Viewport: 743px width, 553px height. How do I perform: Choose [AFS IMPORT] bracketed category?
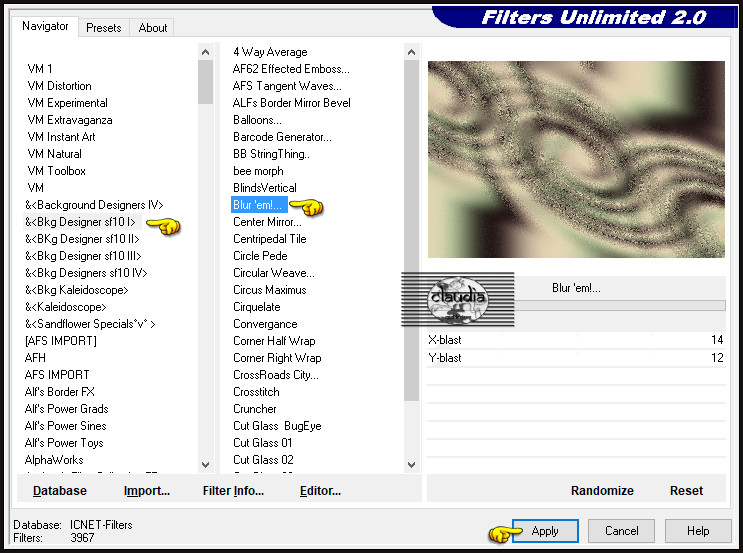pyautogui.click(x=61, y=341)
